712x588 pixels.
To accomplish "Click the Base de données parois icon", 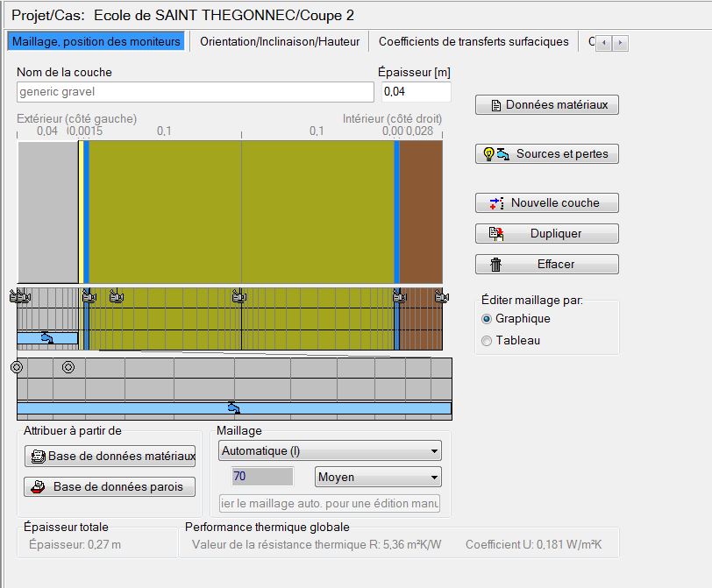I will pos(38,487).
